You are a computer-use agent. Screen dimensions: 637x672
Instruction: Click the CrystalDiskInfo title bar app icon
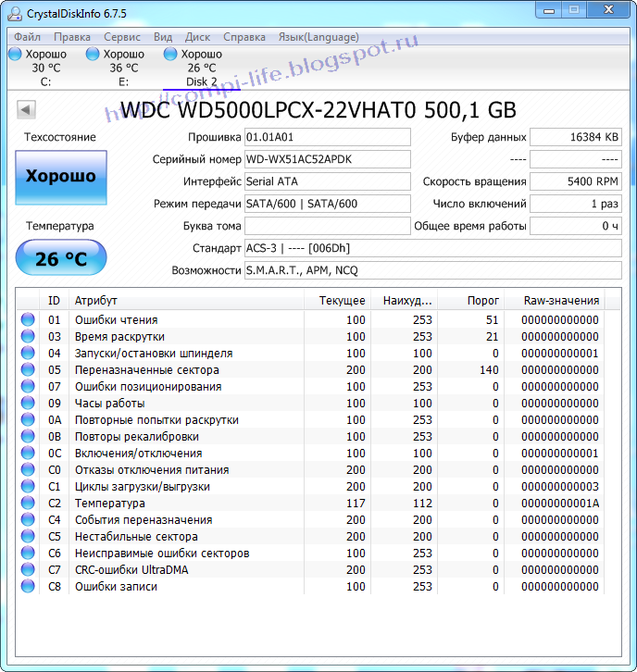click(x=15, y=14)
